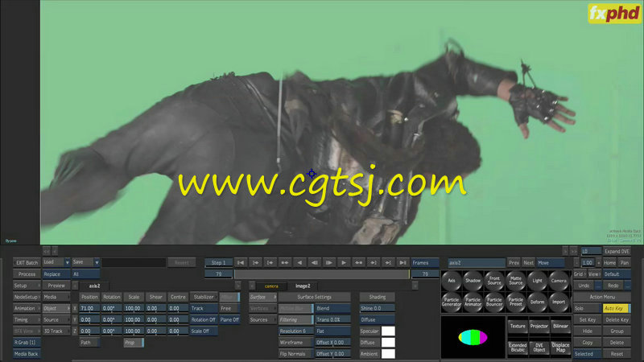This screenshot has height=362, width=644.
Task: Open the Ambient color swatch
Action: [388, 354]
